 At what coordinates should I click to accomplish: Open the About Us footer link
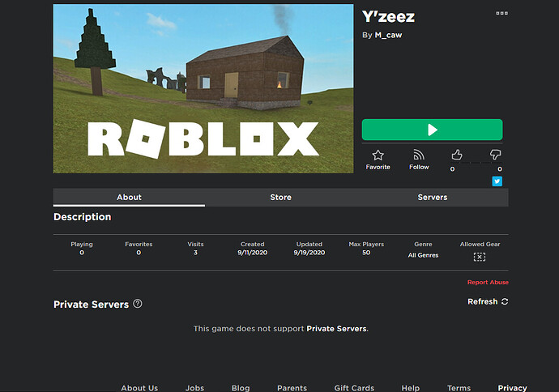[x=139, y=388]
